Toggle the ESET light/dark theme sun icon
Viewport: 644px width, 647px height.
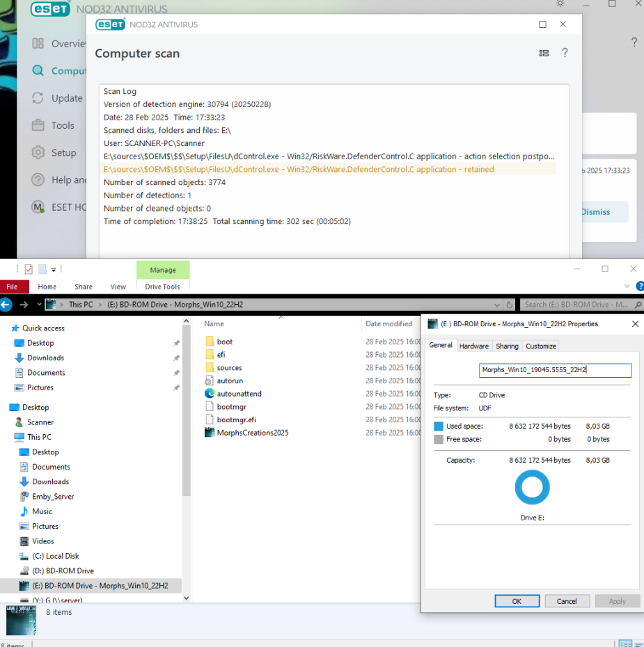point(560,3)
